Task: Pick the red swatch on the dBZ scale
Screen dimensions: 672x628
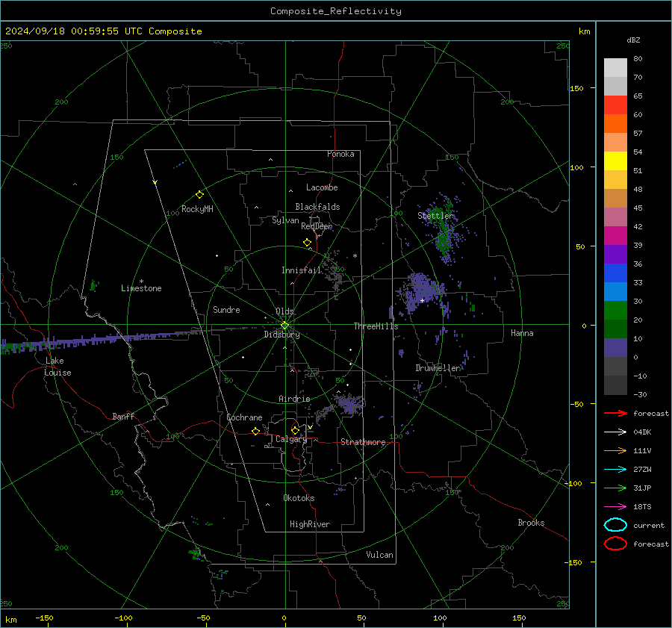Action: [x=615, y=105]
